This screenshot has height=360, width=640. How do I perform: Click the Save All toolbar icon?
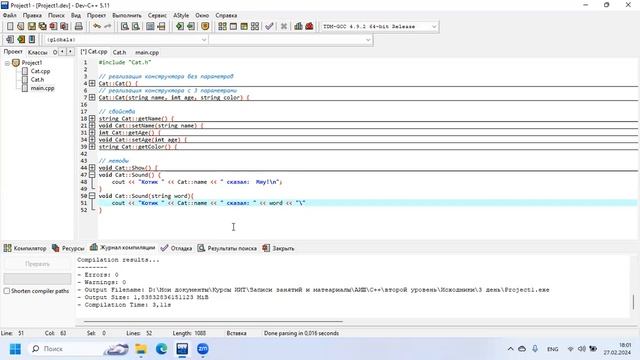pyautogui.click(x=42, y=27)
